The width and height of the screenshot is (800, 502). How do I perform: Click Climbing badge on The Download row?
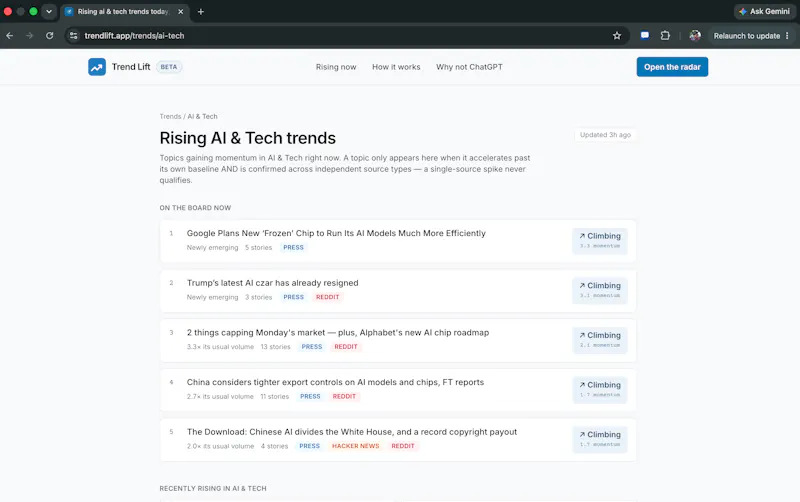(x=599, y=439)
